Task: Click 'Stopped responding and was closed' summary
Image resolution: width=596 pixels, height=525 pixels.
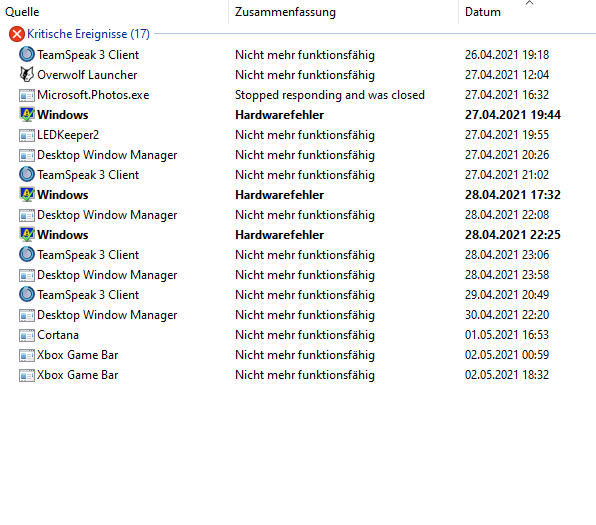Action: click(330, 95)
